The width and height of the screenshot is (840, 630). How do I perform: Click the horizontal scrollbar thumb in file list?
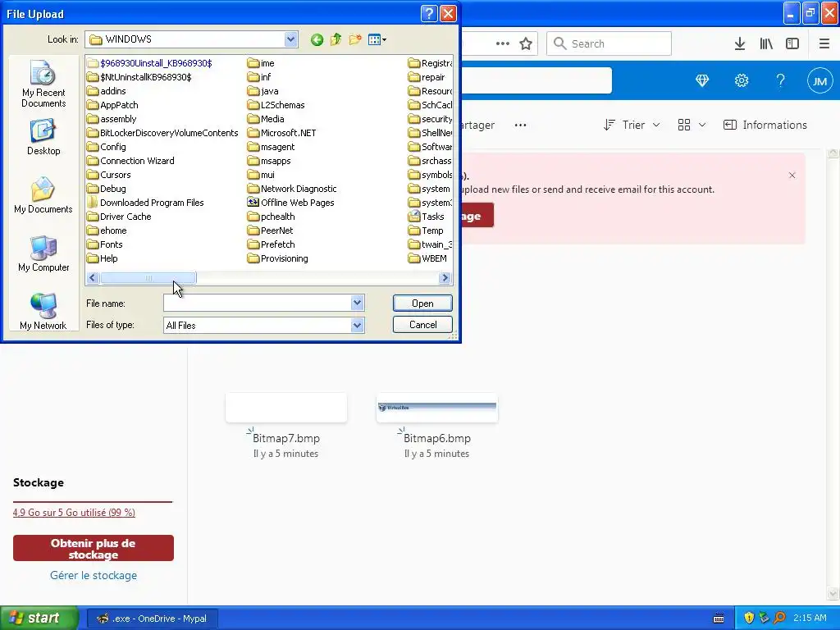click(x=148, y=278)
